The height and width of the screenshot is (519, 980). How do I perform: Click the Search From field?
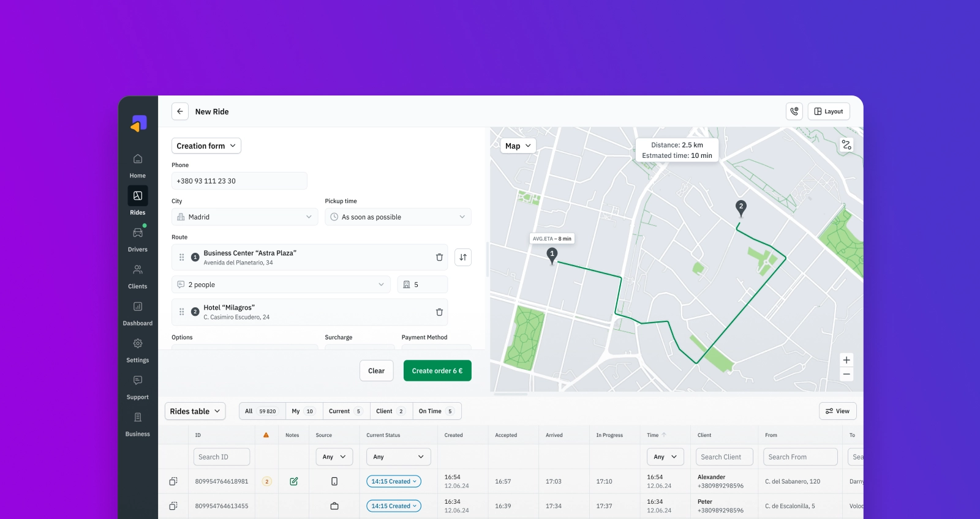(x=800, y=457)
